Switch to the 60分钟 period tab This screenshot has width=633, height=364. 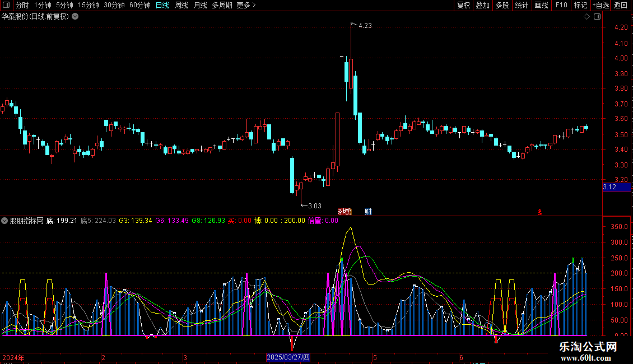click(139, 6)
